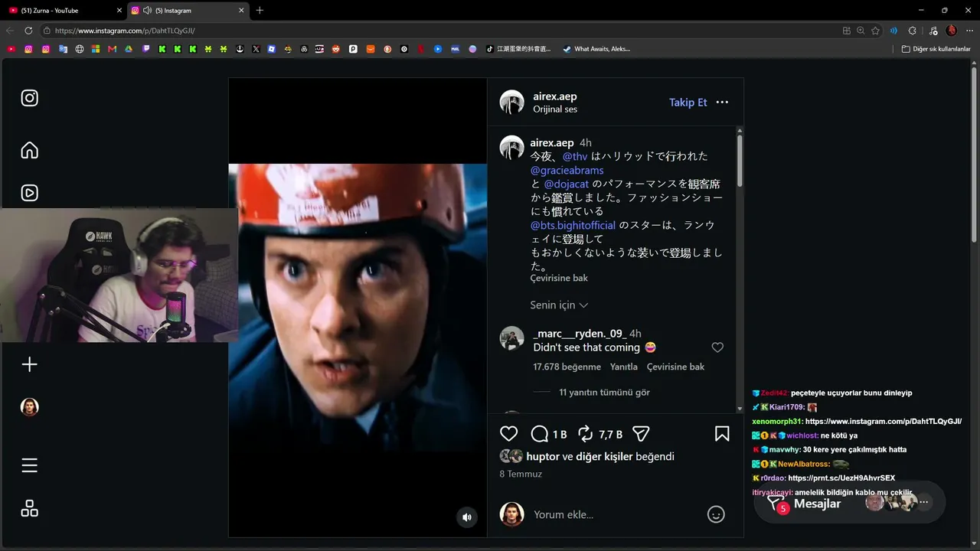The image size is (980, 551).
Task: Close the Zurna - YouTube tab
Action: [x=119, y=11]
